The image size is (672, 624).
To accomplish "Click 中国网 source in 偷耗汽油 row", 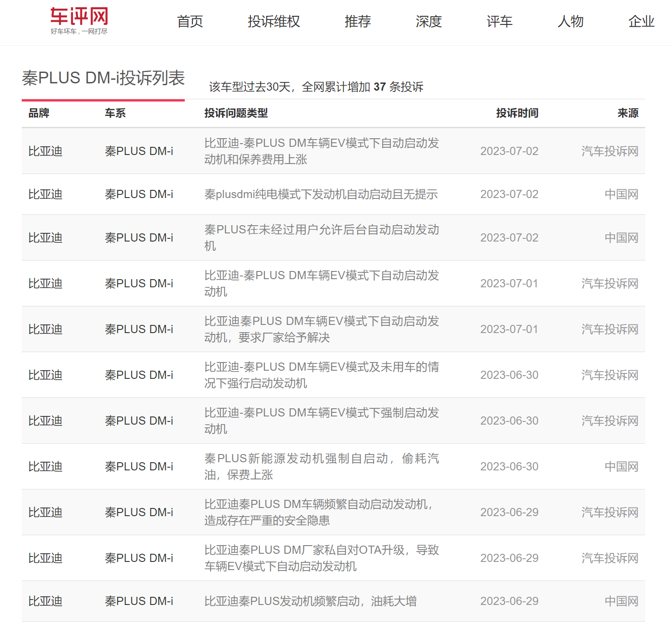I will tap(621, 466).
